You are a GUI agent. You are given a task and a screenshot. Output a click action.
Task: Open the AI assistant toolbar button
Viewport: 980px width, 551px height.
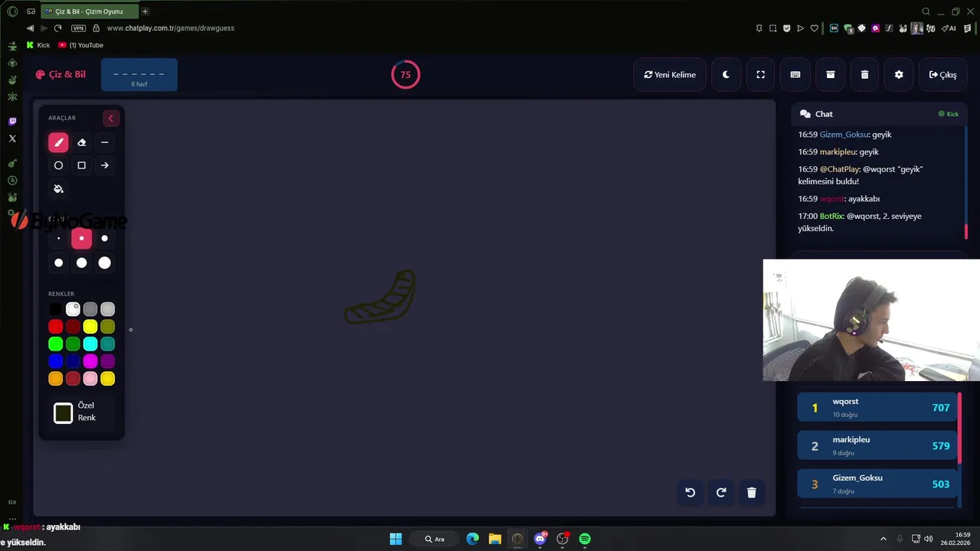click(x=949, y=28)
